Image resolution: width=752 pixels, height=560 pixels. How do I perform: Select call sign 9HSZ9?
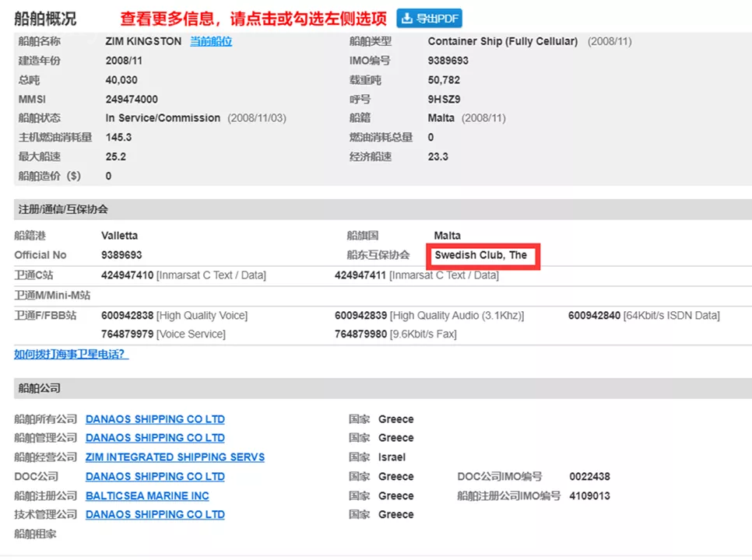pyautogui.click(x=444, y=99)
